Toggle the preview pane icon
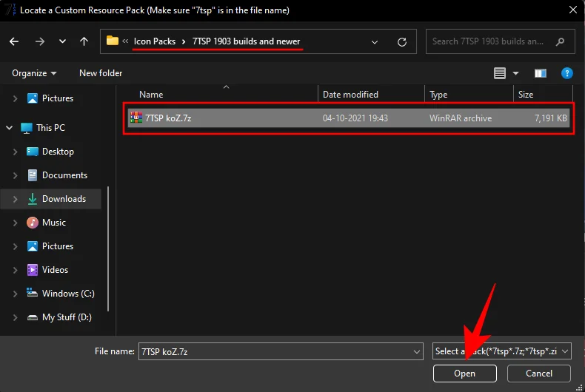585x392 pixels. (x=540, y=73)
